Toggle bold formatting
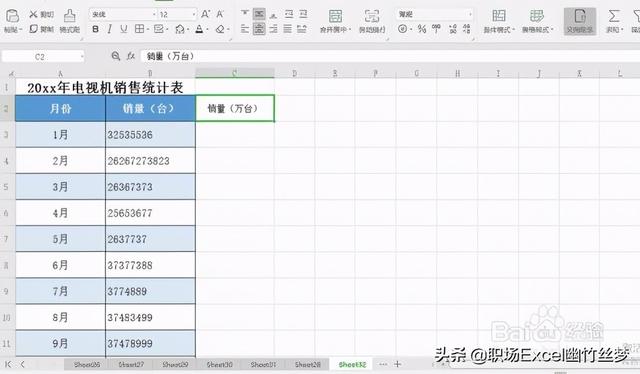 click(x=96, y=29)
